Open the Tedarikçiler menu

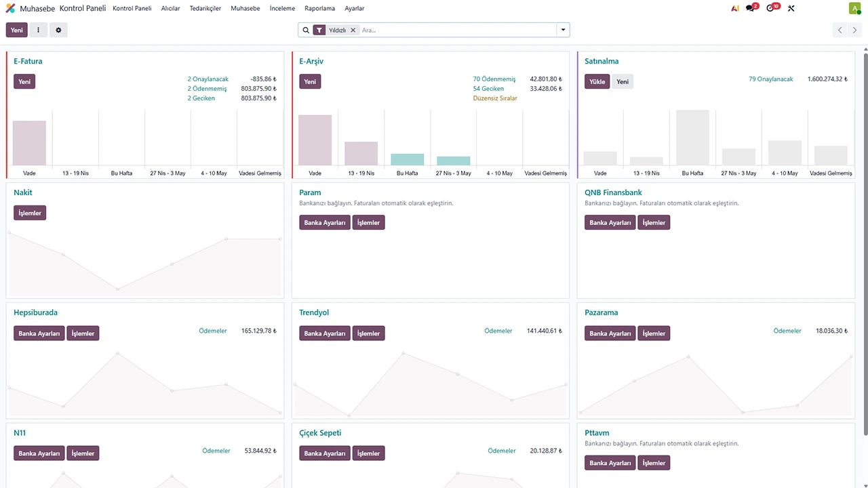point(205,9)
